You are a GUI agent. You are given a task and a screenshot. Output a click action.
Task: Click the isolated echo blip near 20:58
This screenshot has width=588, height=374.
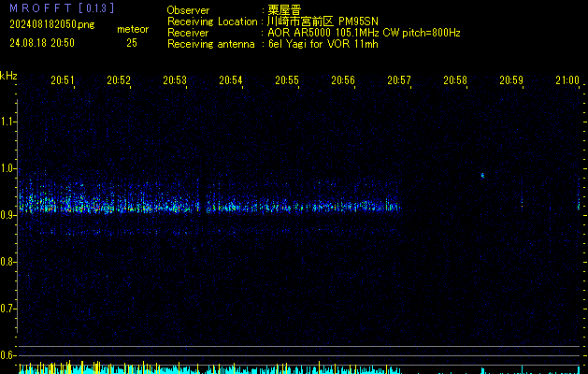click(482, 175)
